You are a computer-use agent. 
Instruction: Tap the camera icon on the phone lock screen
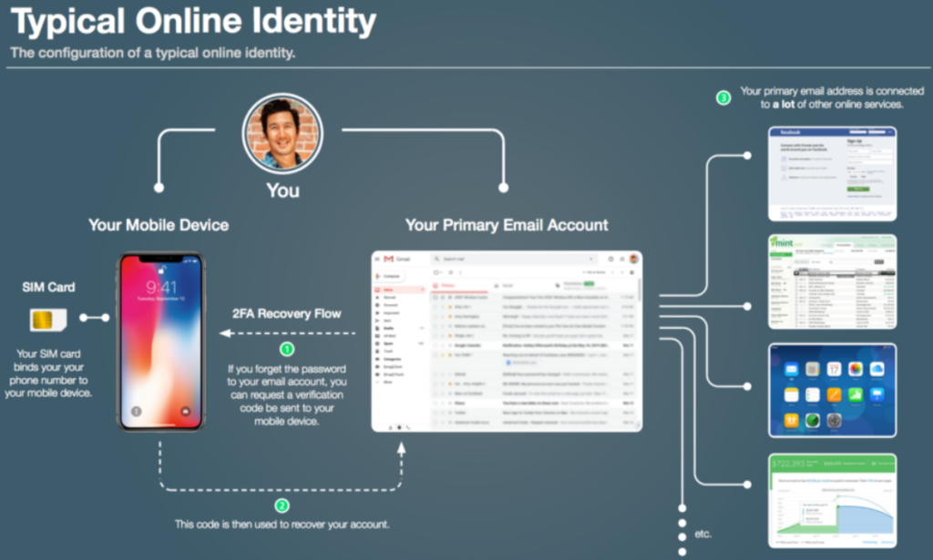pos(185,411)
